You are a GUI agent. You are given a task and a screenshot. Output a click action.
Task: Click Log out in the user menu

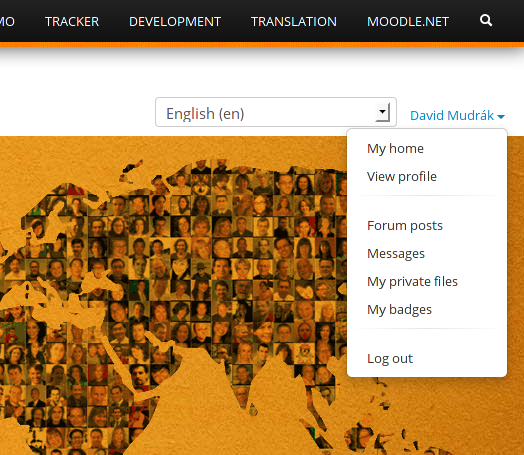[390, 359]
